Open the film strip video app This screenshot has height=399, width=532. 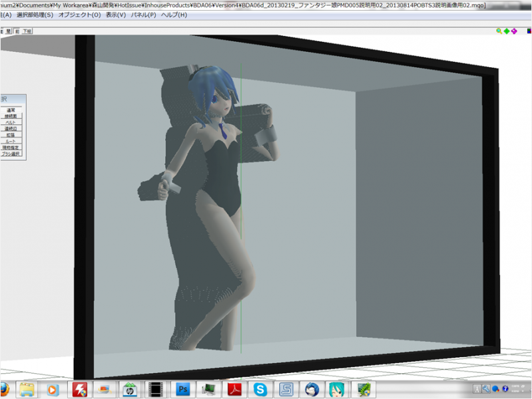tap(156, 390)
